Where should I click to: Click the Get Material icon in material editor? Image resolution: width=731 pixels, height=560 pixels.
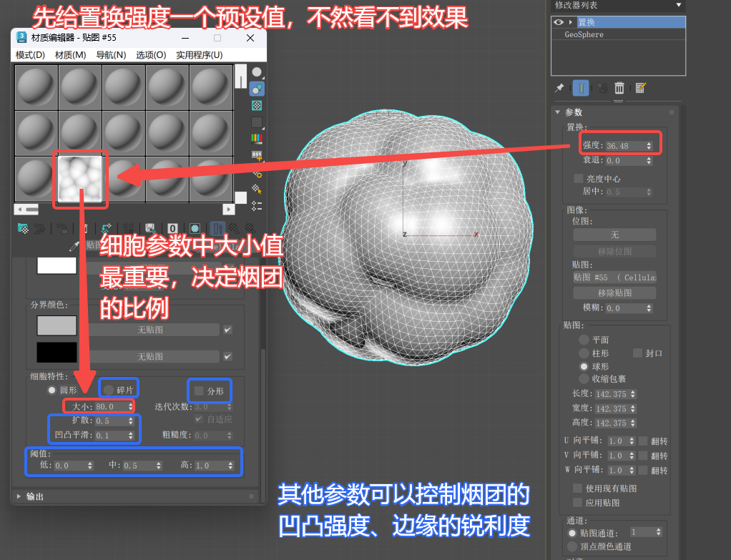pos(24,229)
